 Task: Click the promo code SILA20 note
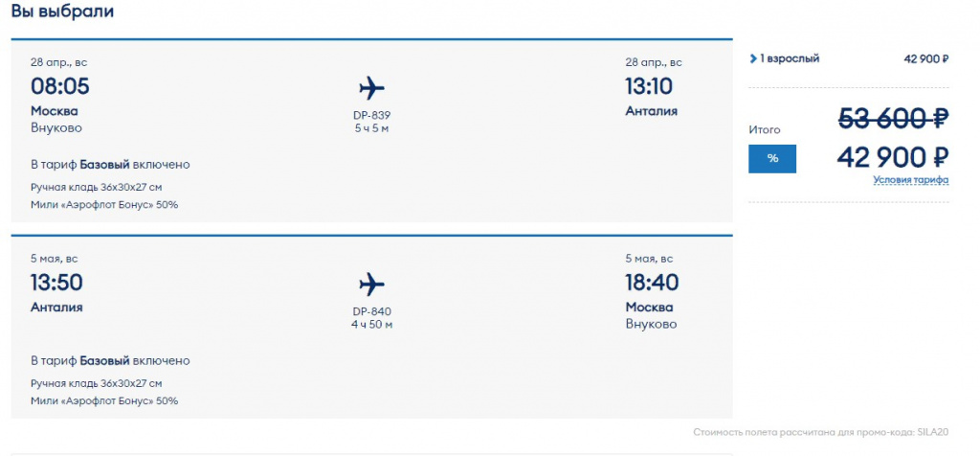coord(822,432)
